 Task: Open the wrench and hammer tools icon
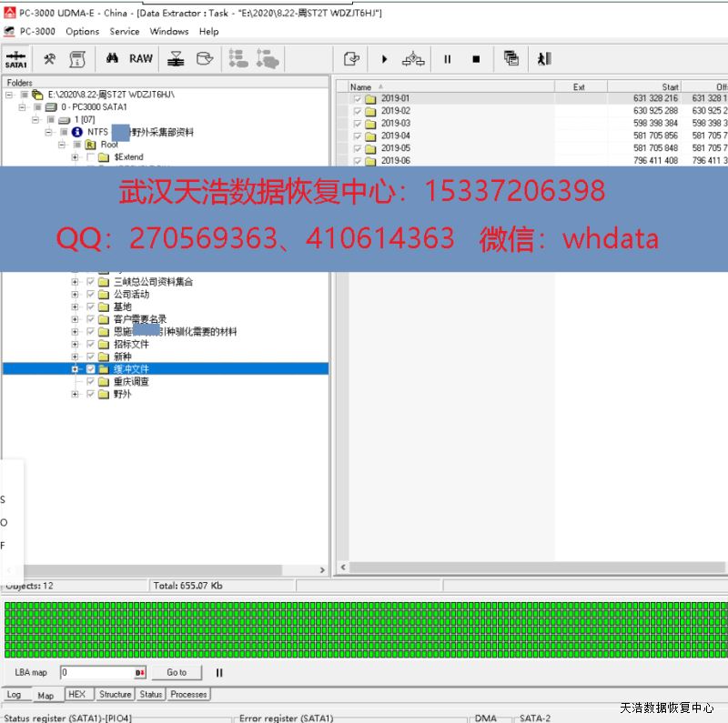click(50, 59)
